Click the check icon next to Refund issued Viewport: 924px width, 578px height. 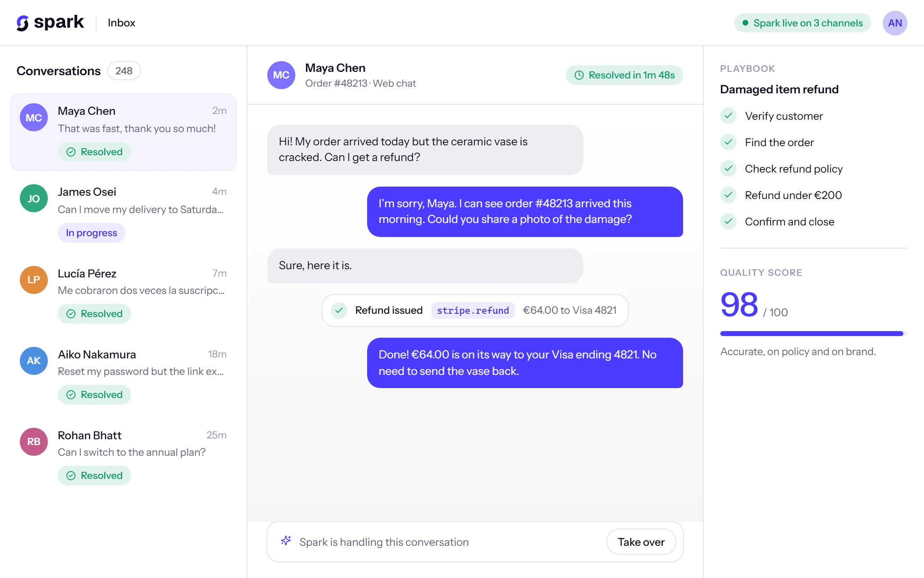[x=339, y=310]
